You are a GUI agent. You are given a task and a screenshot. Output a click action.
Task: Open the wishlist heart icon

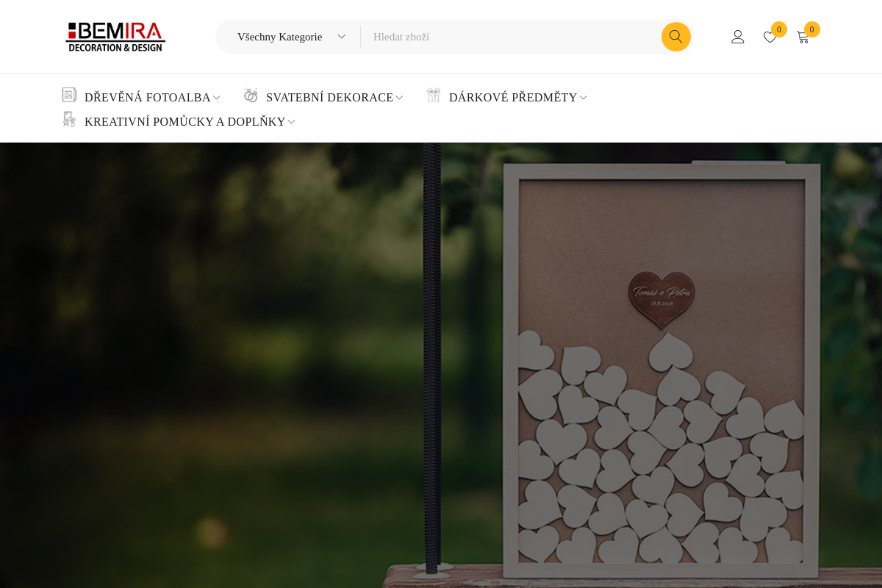770,37
